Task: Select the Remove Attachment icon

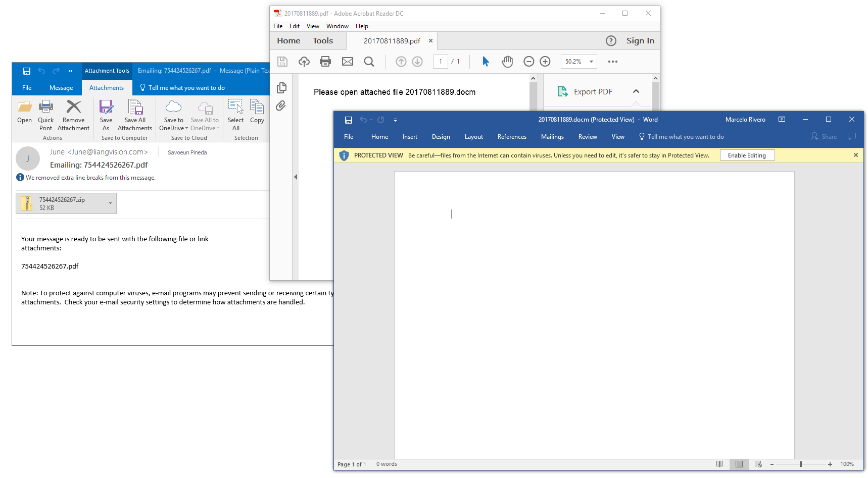Action: (x=73, y=115)
